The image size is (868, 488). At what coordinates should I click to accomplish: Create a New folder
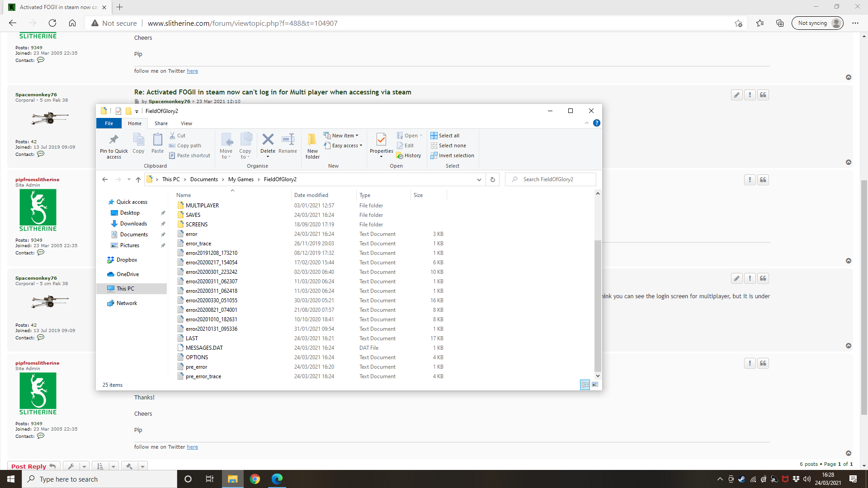[x=312, y=145]
